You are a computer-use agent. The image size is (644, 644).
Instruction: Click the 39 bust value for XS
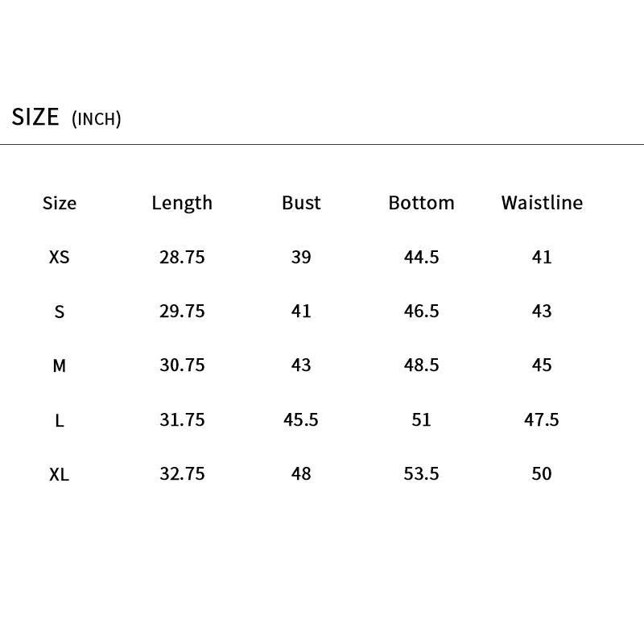[x=301, y=258]
